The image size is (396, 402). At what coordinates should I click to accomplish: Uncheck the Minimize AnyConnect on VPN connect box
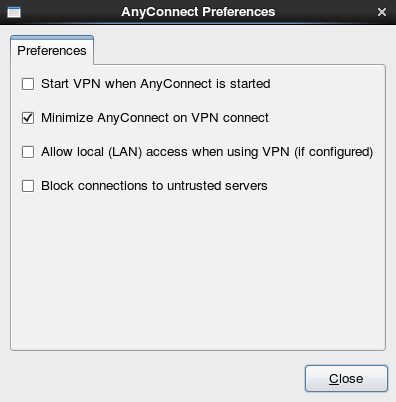28,118
